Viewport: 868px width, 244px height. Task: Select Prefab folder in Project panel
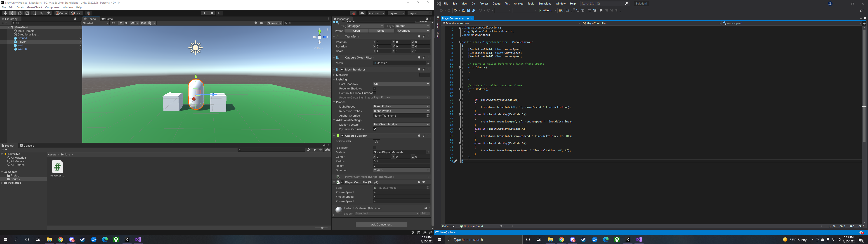[x=15, y=176]
